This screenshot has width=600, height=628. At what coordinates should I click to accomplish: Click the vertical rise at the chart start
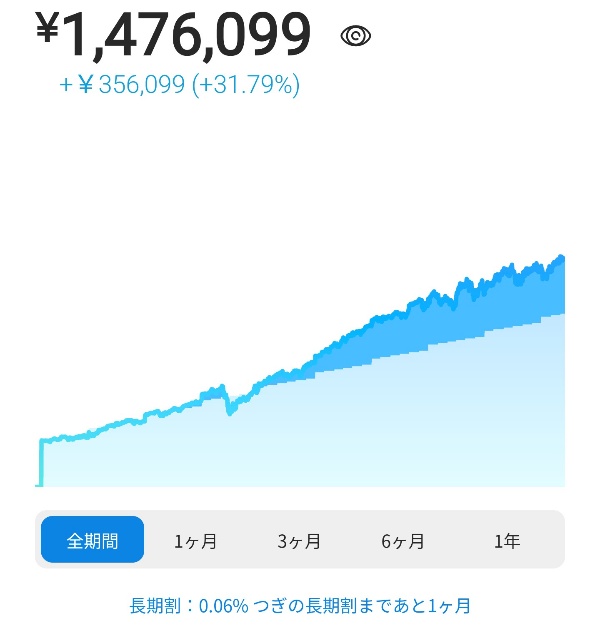(x=41, y=463)
